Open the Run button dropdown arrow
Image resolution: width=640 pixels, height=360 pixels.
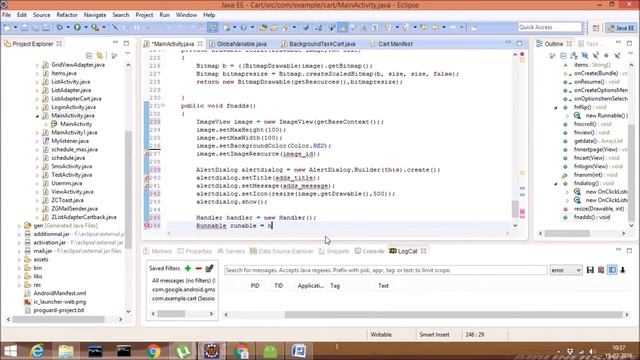(x=86, y=27)
